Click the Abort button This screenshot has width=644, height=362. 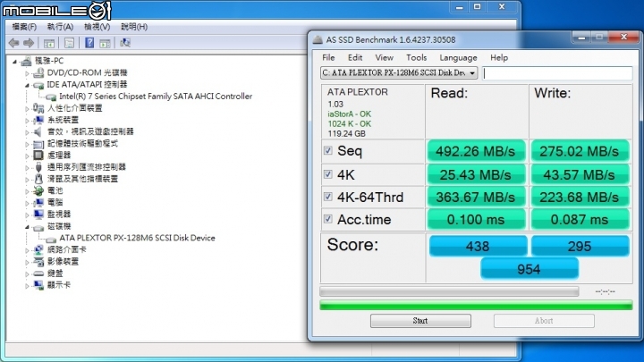click(544, 321)
